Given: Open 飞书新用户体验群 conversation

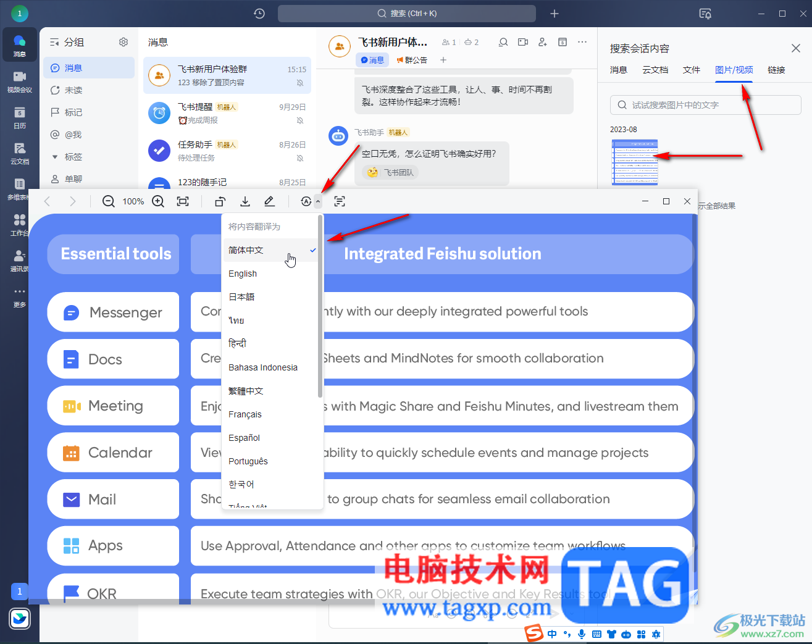Looking at the screenshot, I should [x=227, y=75].
